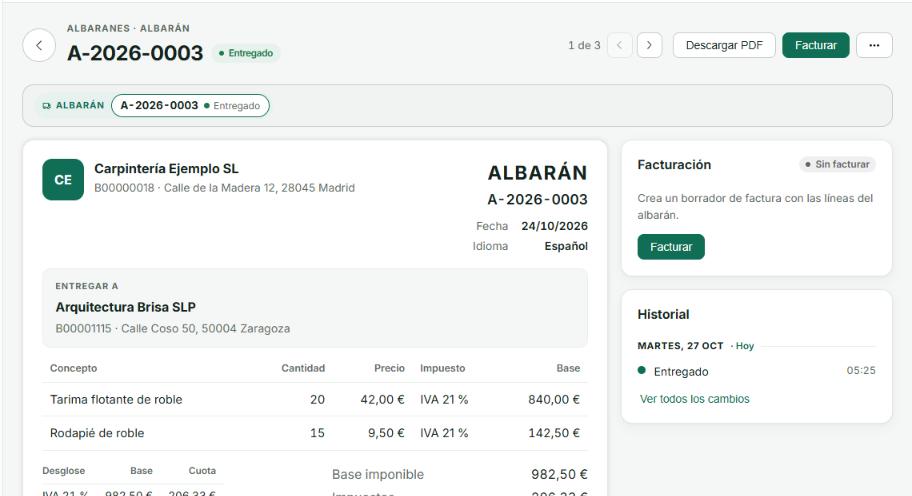912x496 pixels.
Task: Click the MARTES, 27 OCT date label
Action: 680,346
